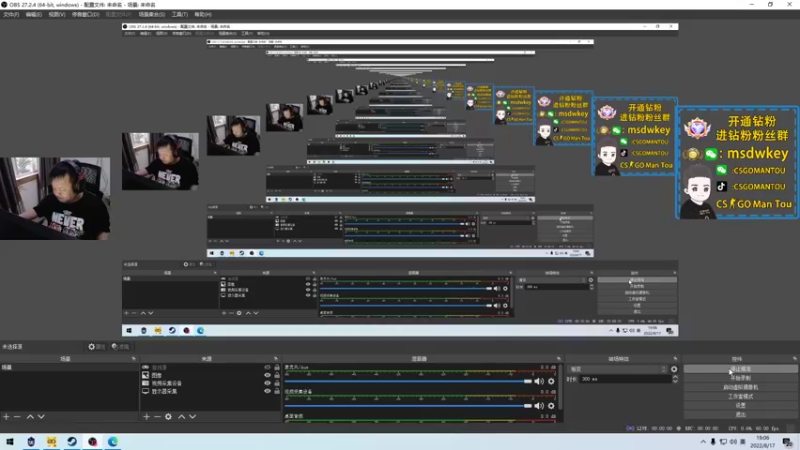
Task: Open the scene transition type dropdown
Action: (618, 369)
